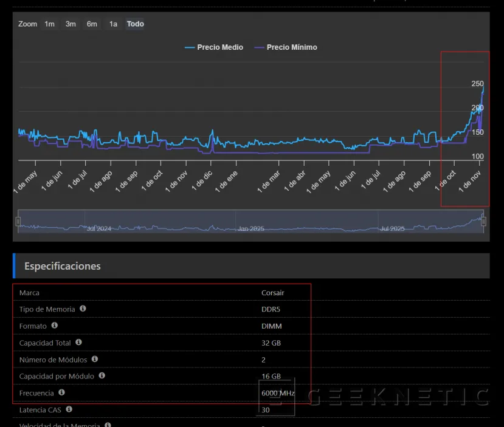Click the info icon beside Latencia CAS
Image resolution: width=504 pixels, height=427 pixels.
(69, 409)
